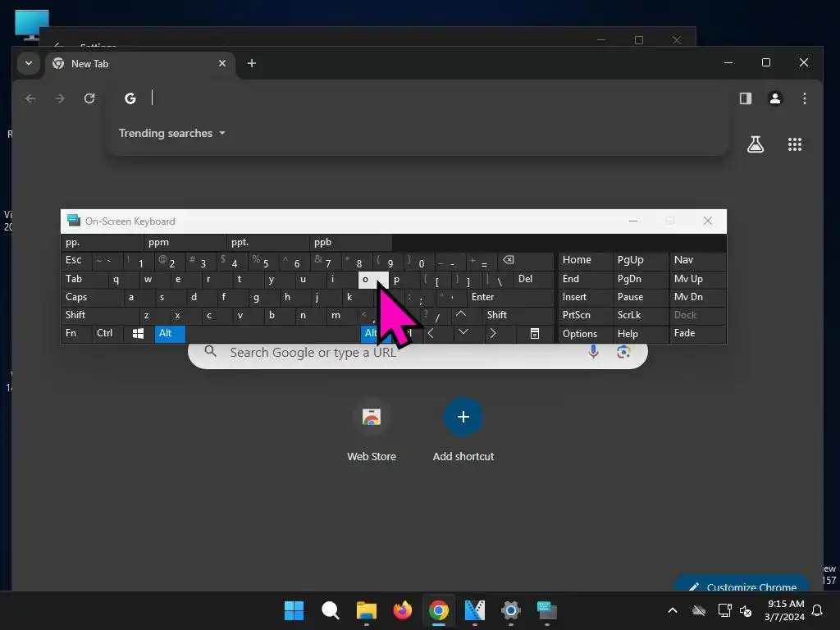Tap Insert key
Image resolution: width=840 pixels, height=630 pixels.
pos(585,297)
